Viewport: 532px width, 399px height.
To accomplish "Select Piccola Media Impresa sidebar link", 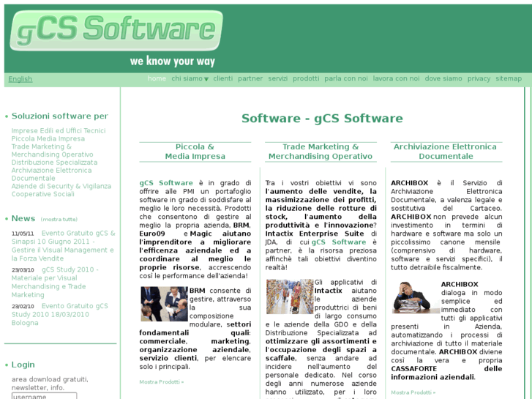I will click(x=48, y=138).
